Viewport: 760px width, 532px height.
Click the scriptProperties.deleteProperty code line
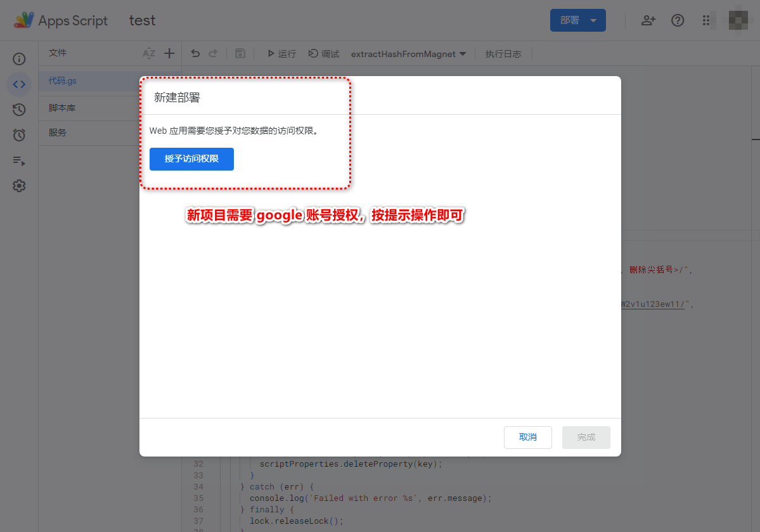pyautogui.click(x=351, y=464)
